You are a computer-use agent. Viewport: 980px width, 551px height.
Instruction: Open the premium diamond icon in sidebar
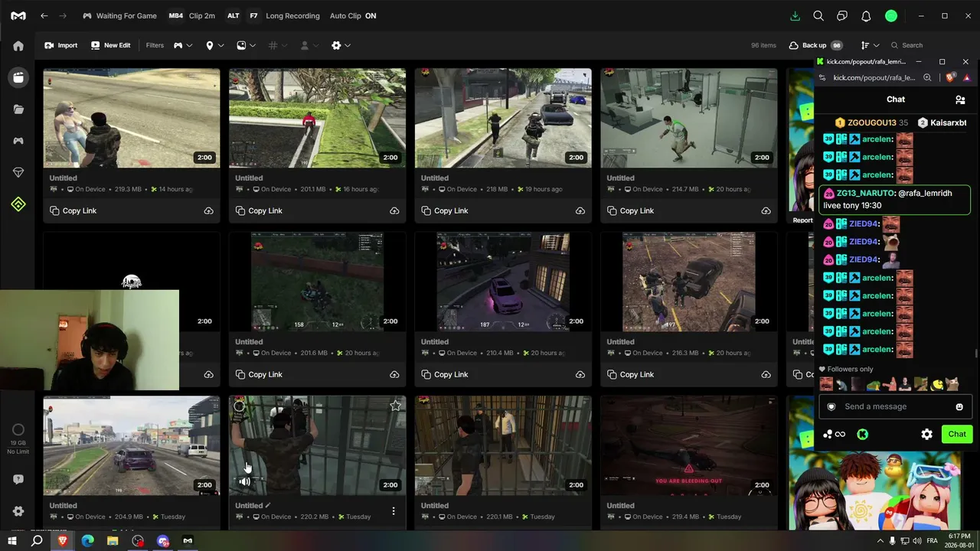pos(18,173)
